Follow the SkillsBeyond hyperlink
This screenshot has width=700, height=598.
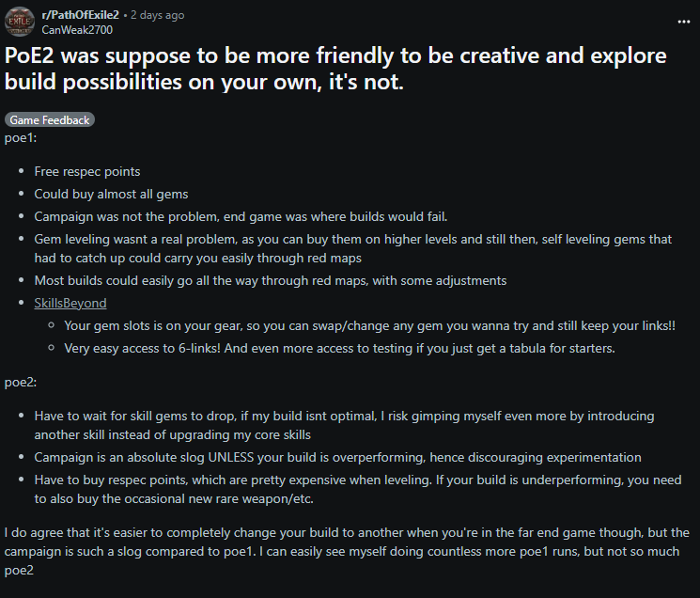70,303
